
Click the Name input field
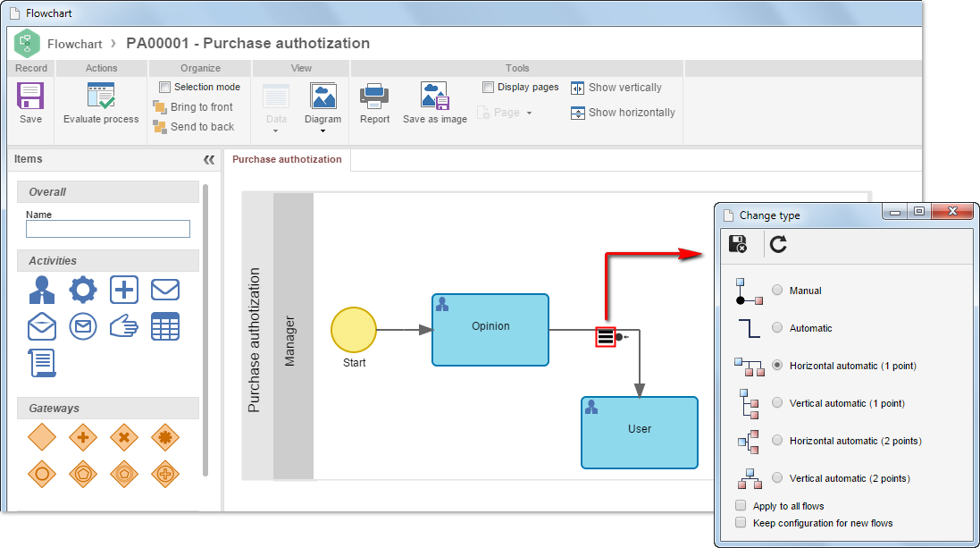click(107, 229)
